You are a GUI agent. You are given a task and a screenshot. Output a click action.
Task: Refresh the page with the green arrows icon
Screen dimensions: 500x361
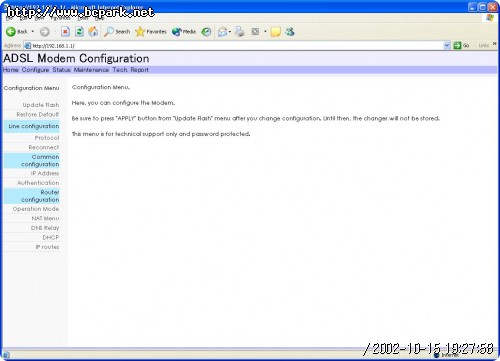(x=79, y=32)
